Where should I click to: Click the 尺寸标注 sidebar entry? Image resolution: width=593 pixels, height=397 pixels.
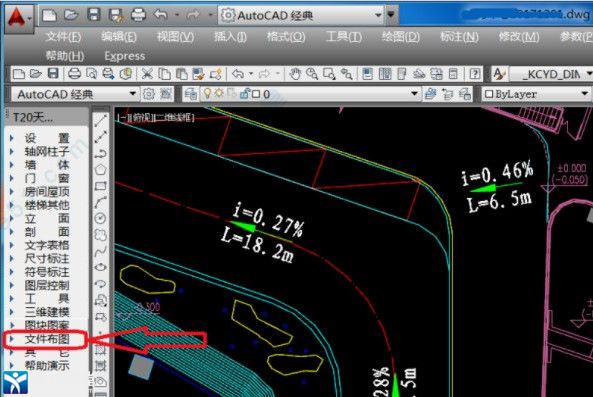click(x=47, y=258)
